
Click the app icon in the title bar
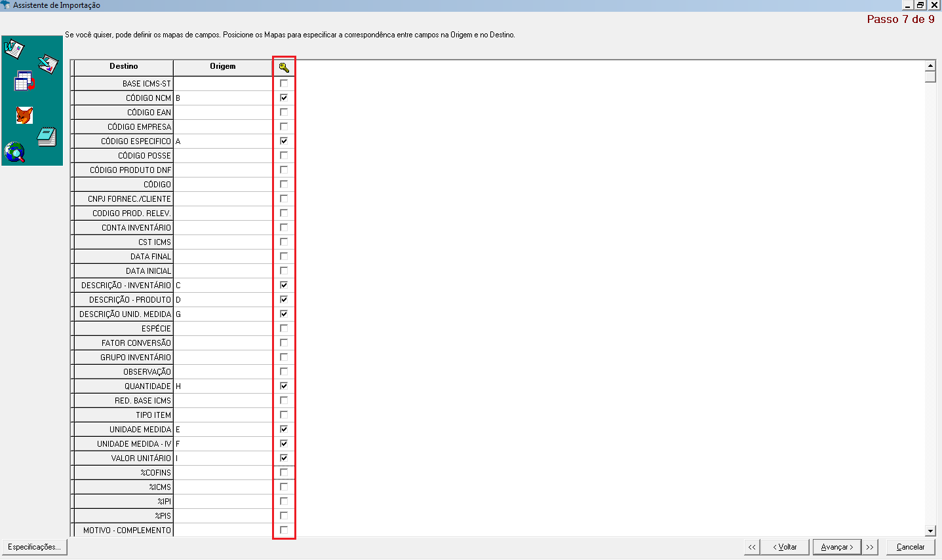coord(6,5)
